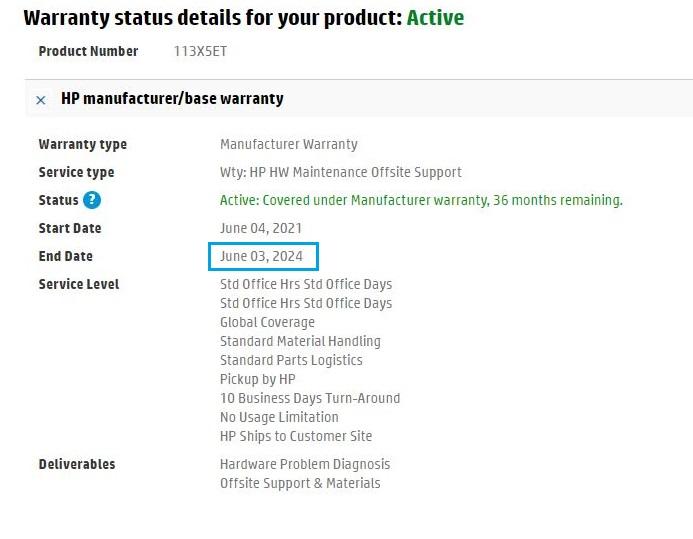Click HP Ships to Customer Site

tap(296, 436)
